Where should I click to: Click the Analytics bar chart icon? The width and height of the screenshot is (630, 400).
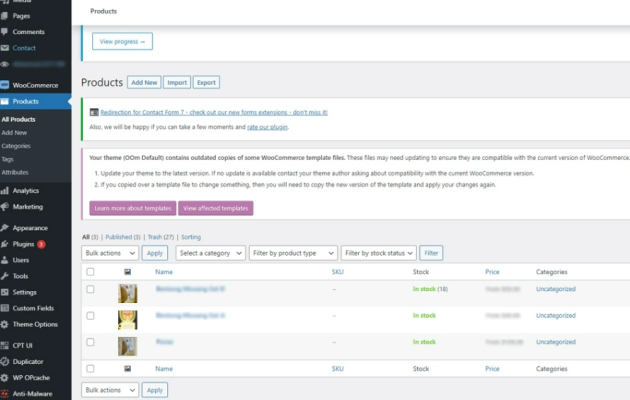point(4,190)
